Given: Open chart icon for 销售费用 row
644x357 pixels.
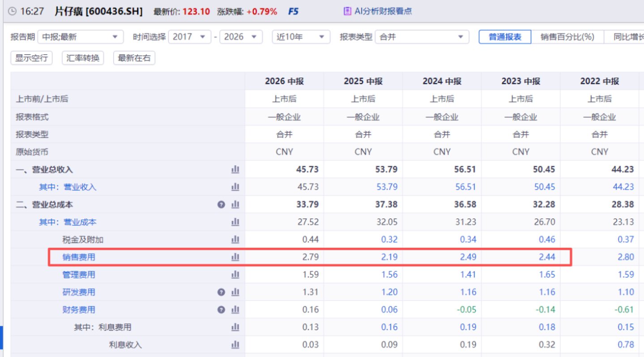Looking at the screenshot, I should tap(235, 257).
